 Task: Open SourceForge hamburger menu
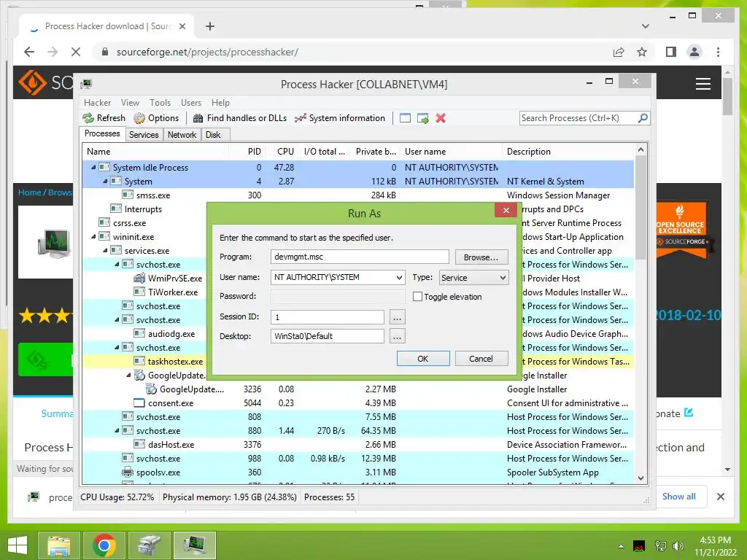[703, 84]
